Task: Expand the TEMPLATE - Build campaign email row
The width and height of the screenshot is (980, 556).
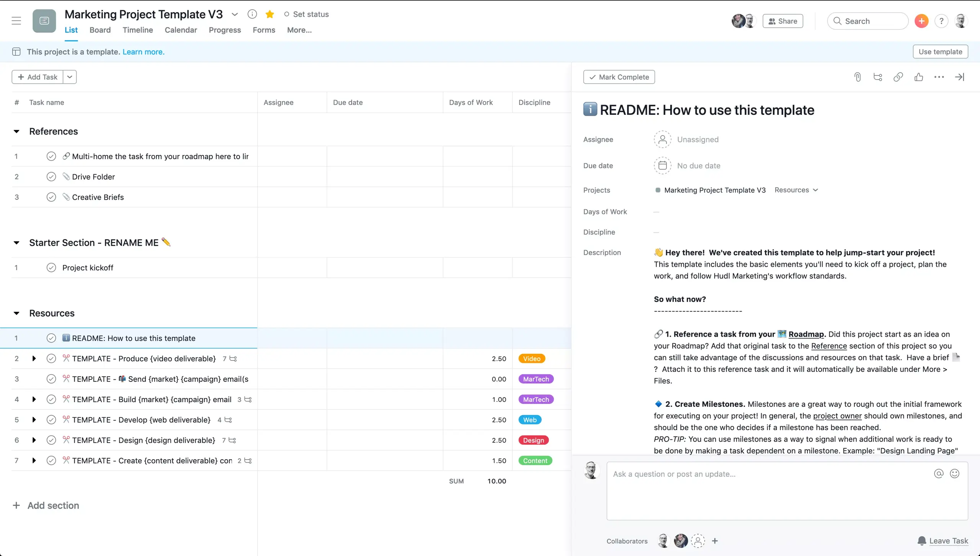Action: pos(34,399)
